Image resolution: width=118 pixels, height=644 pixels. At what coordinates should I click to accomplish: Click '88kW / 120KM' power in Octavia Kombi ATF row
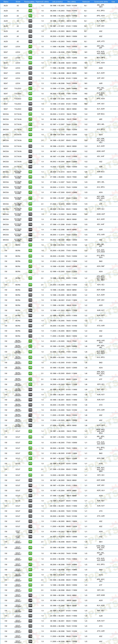pos(72,204)
